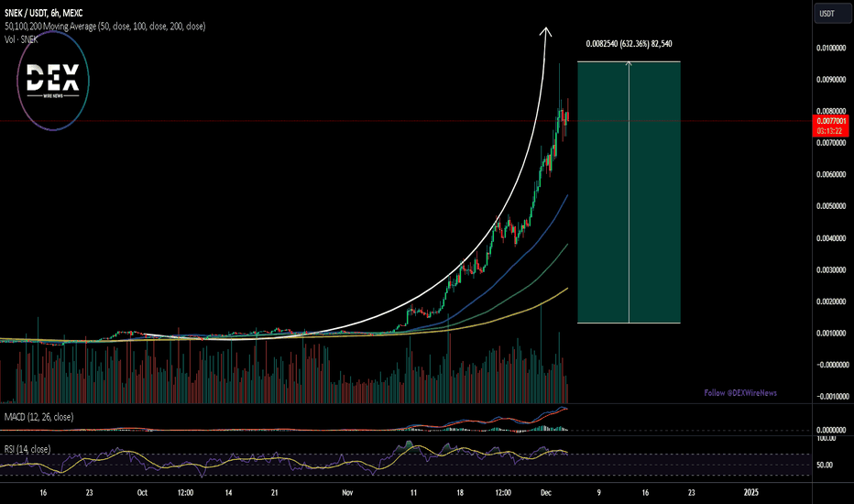Select the MACD (12, 26, close) legend
This screenshot has height=504, width=854.
point(38,417)
